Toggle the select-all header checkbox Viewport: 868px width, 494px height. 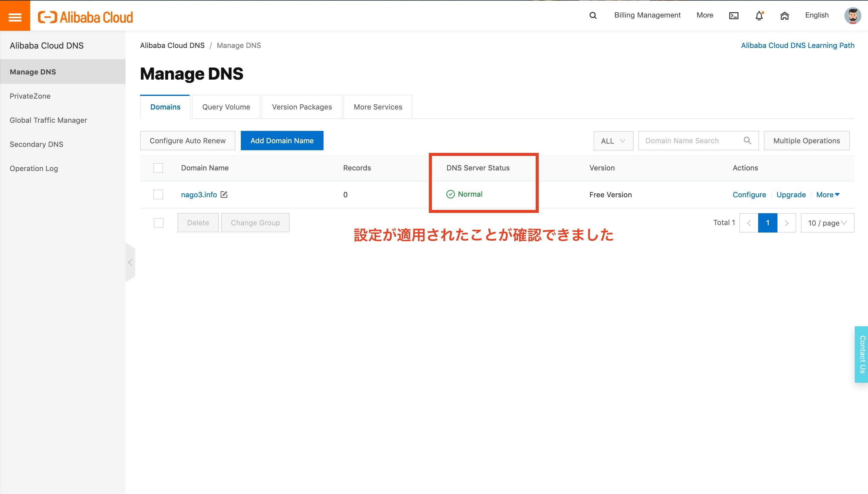[158, 168]
